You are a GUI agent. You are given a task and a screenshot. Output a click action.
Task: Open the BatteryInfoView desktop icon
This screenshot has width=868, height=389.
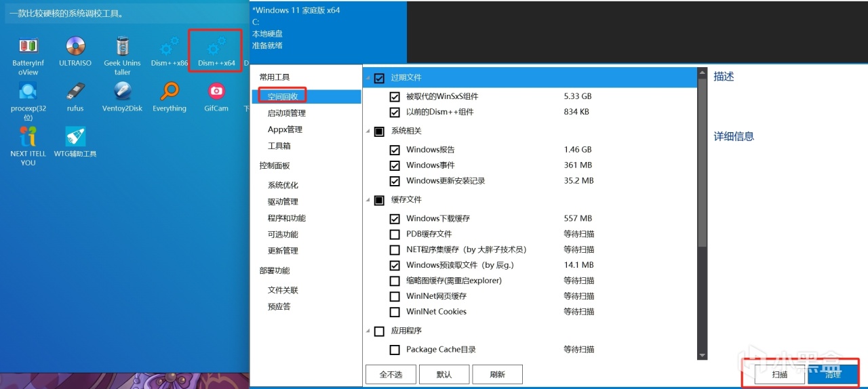(28, 56)
